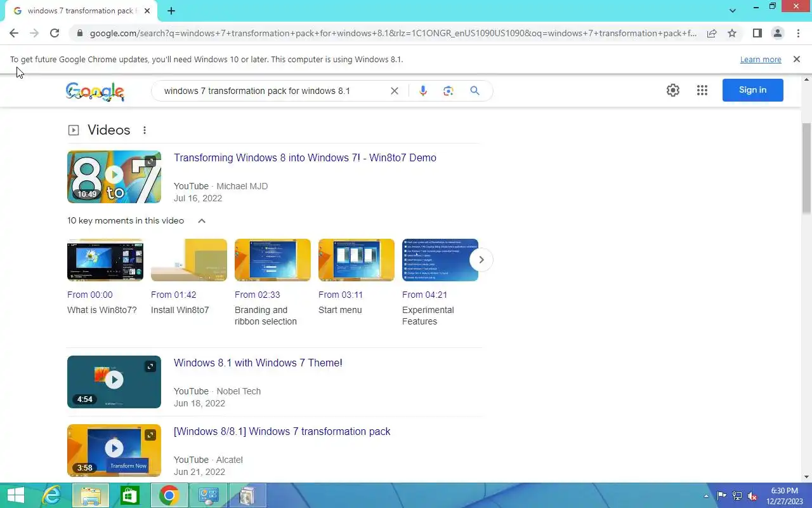The height and width of the screenshot is (508, 812).
Task: Click the Sign in button
Action: tap(752, 90)
